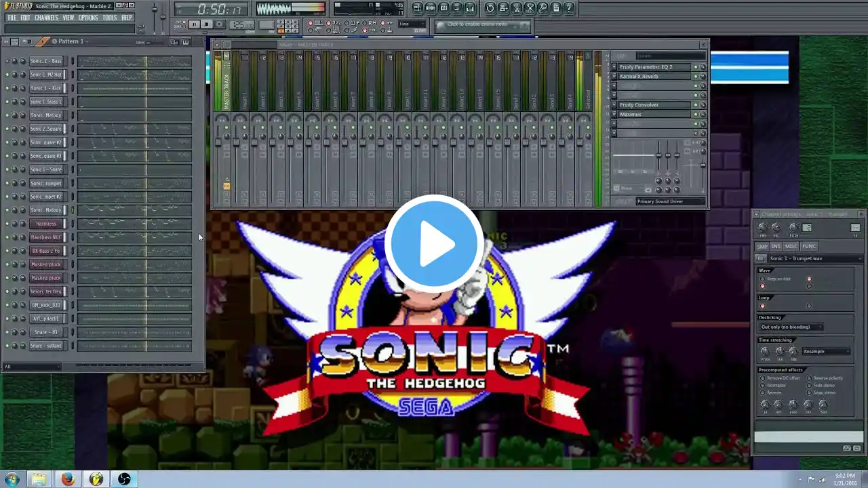Pause playback in the transport panel
The height and width of the screenshot is (488, 868).
pyautogui.click(x=194, y=24)
